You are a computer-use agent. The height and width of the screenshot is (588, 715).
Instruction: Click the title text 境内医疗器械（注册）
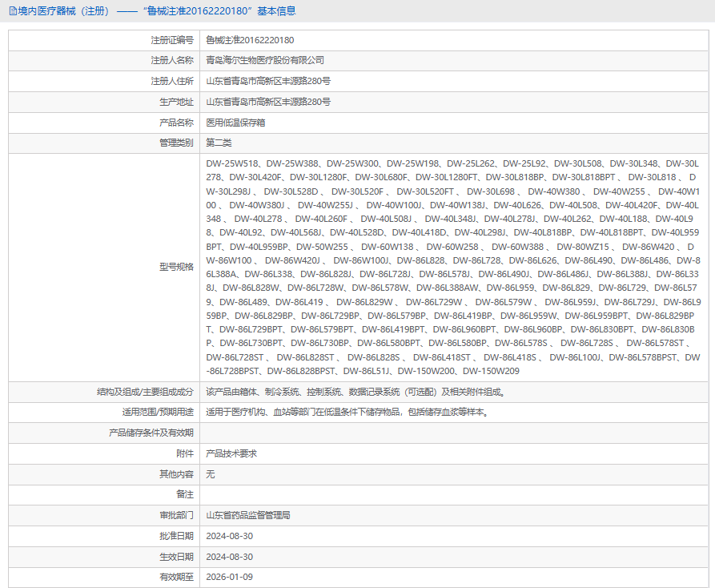pos(63,11)
